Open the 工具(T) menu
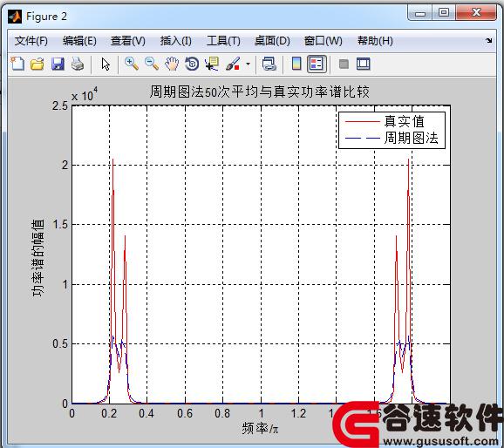504x448 pixels. (x=223, y=41)
